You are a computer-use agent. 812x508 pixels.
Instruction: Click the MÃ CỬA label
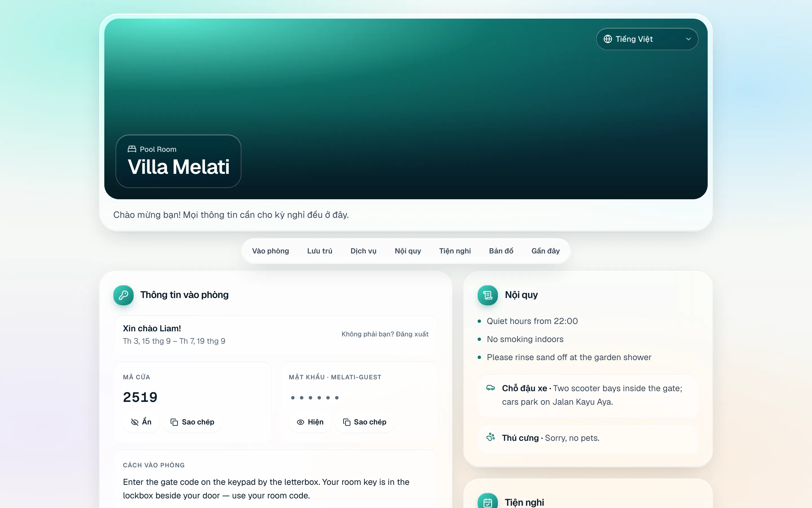136,377
